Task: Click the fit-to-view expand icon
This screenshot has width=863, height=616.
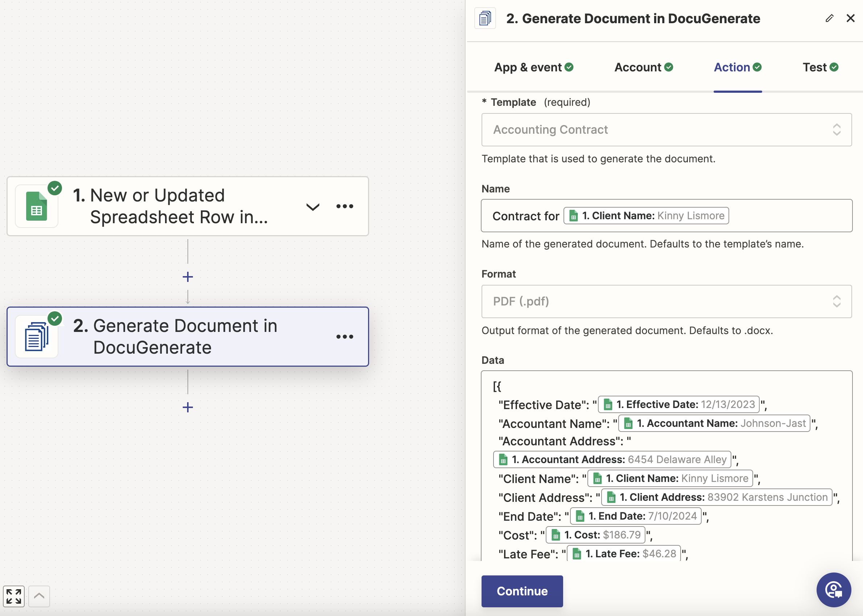Action: pyautogui.click(x=14, y=596)
